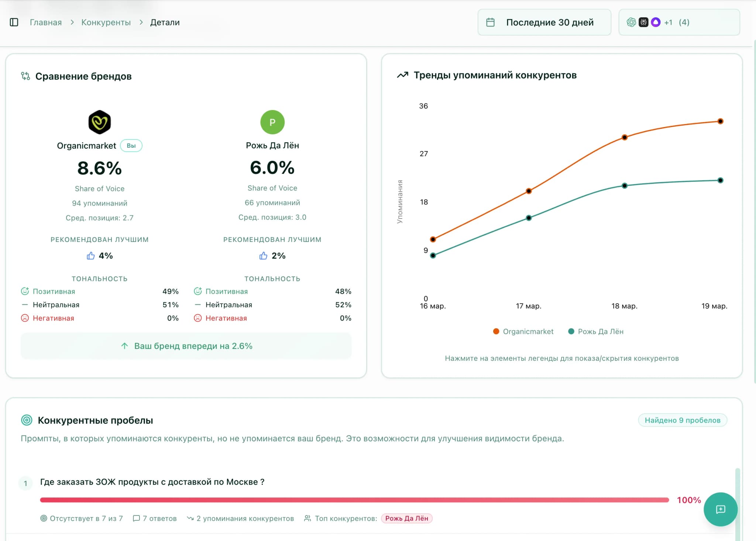Image resolution: width=756 pixels, height=541 pixels.
Task: Open the AI models selector (+1 (4))
Action: (678, 22)
